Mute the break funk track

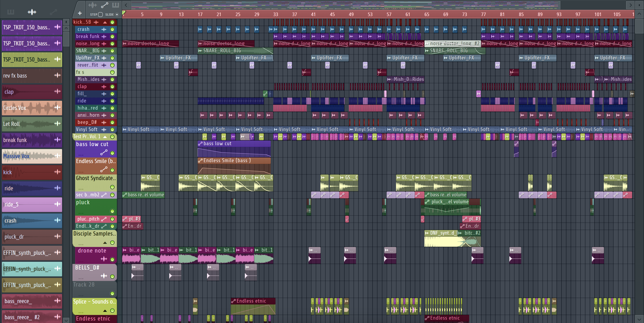pos(112,36)
